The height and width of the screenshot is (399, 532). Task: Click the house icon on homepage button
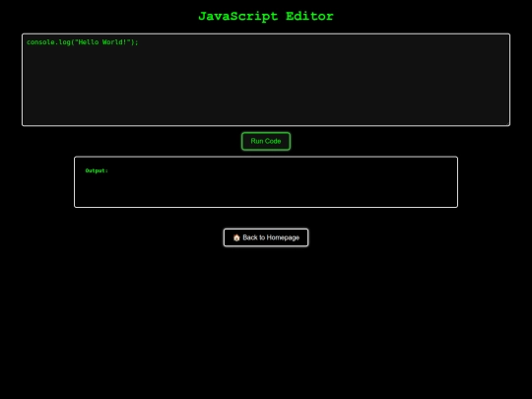point(236,237)
